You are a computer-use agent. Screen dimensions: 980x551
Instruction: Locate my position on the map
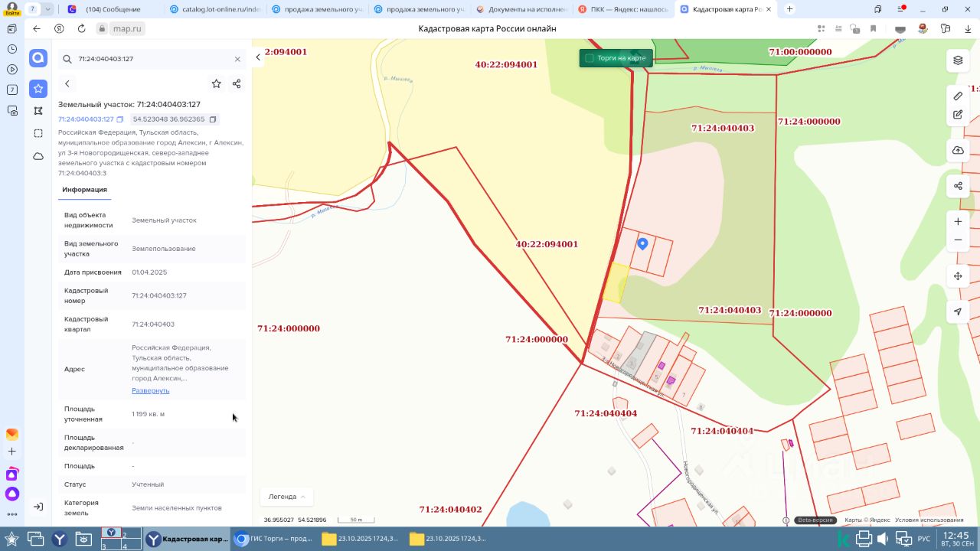[x=958, y=311]
